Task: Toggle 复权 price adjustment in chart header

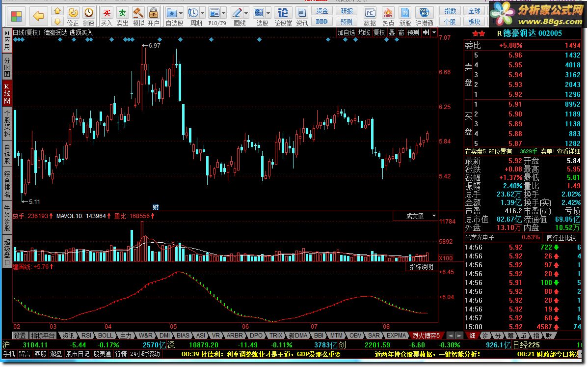Action: (379, 32)
